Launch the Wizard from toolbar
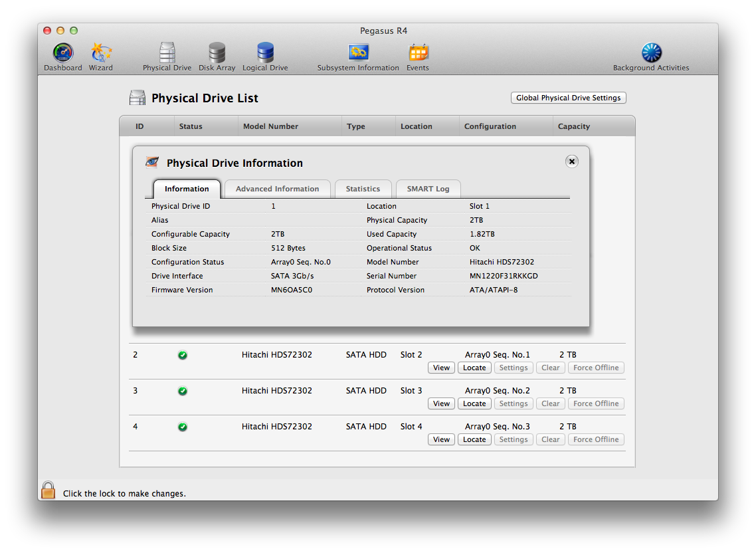Image resolution: width=756 pixels, height=553 pixels. (x=101, y=56)
